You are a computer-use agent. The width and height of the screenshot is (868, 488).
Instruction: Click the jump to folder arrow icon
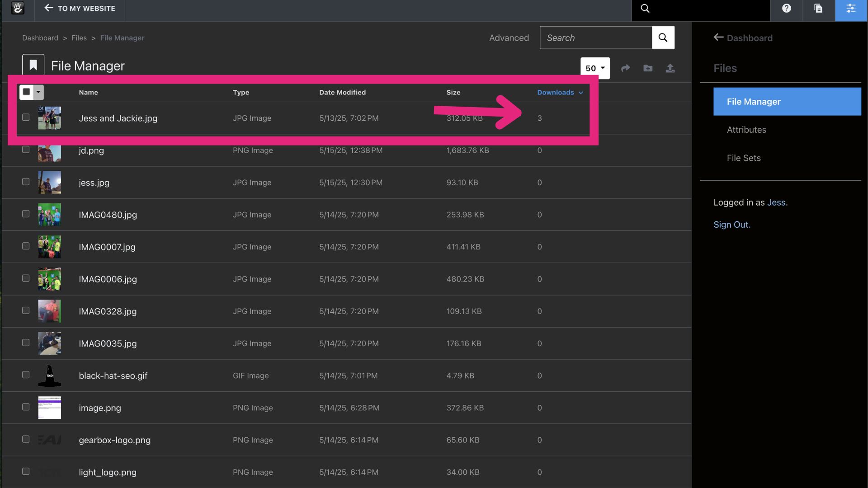pyautogui.click(x=625, y=68)
